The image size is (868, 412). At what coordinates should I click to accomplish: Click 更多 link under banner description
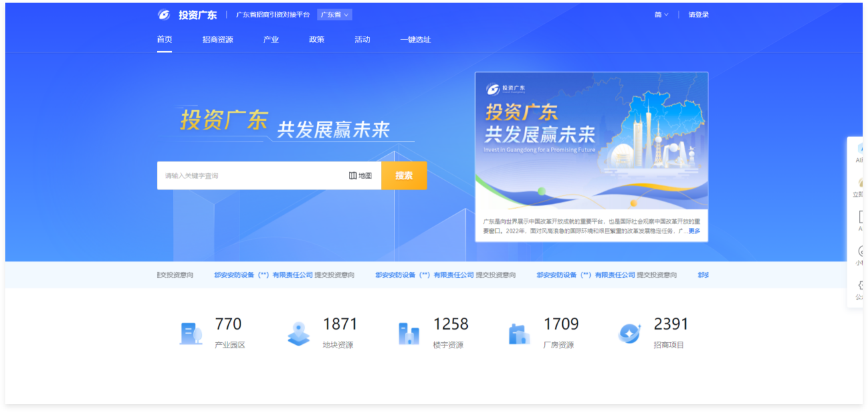[694, 231]
